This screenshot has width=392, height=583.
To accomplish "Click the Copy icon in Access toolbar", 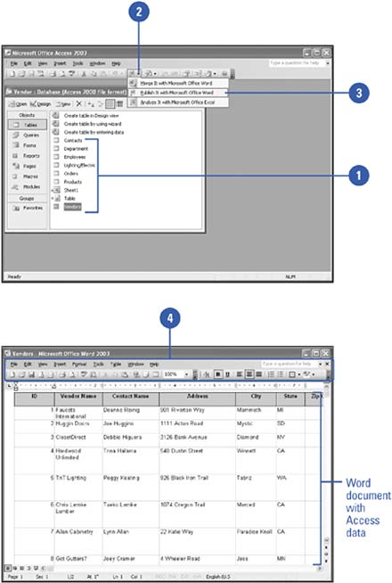I will [94, 74].
